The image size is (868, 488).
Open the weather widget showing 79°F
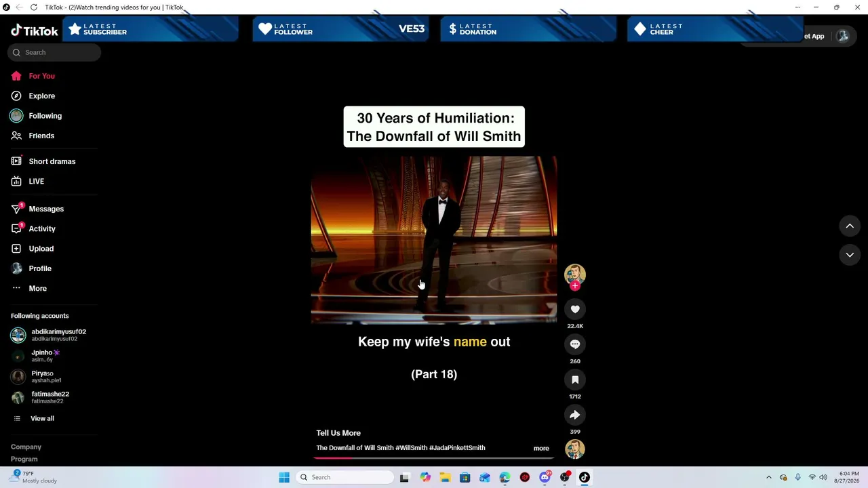point(34,477)
